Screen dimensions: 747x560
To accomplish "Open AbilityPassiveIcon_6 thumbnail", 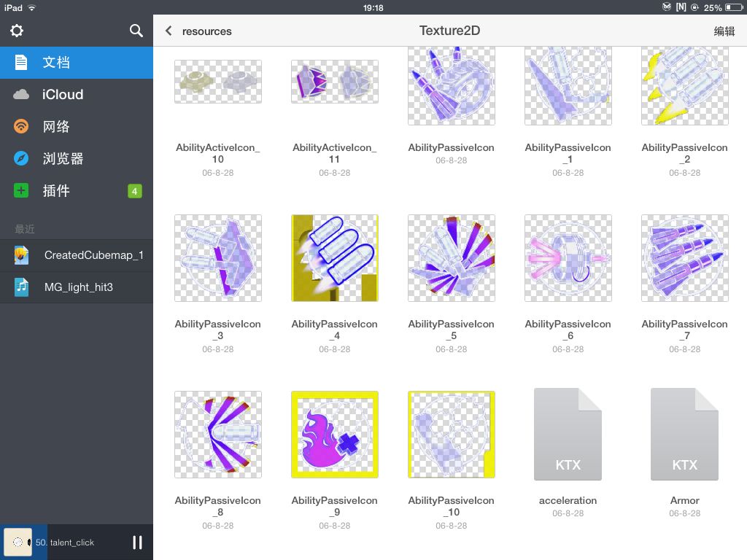I will click(568, 258).
